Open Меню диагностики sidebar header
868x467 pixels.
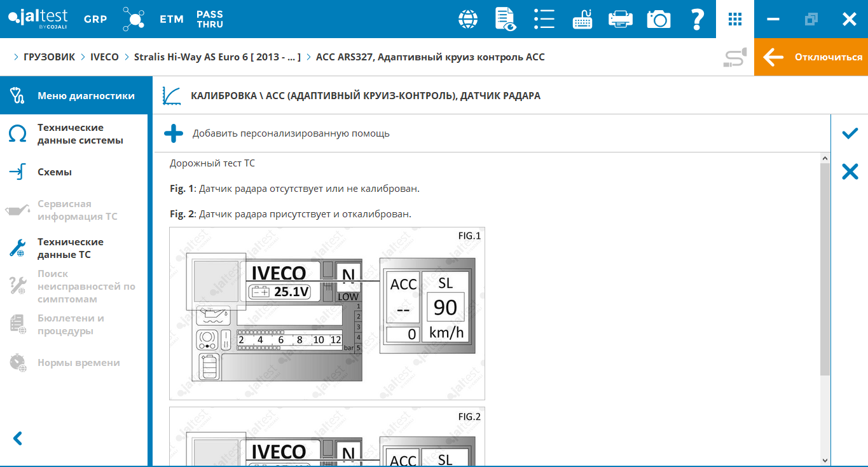pos(76,95)
